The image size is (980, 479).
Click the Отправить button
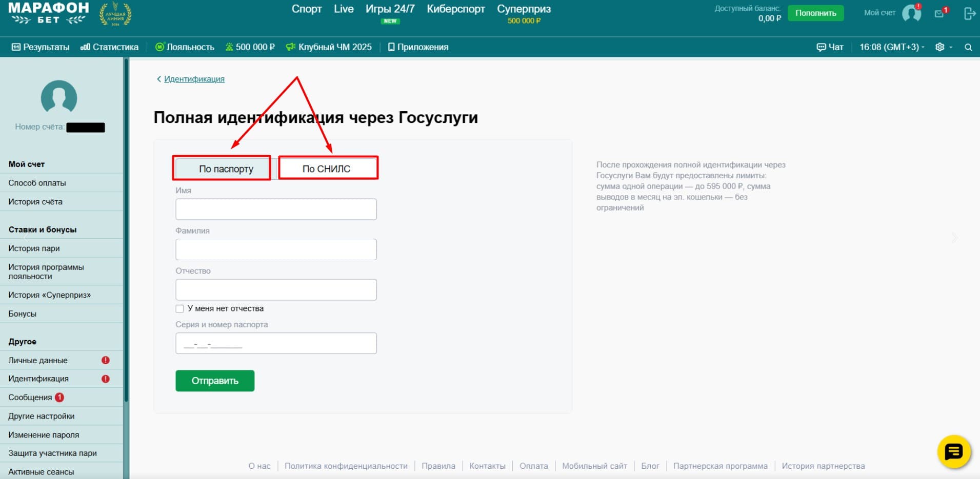pos(215,381)
